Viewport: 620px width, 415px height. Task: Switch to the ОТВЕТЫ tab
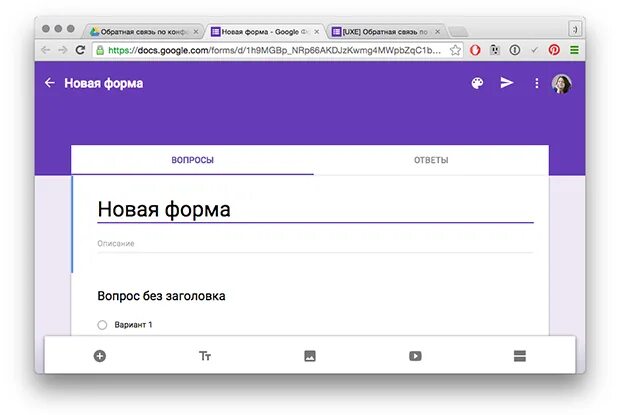[x=431, y=160]
